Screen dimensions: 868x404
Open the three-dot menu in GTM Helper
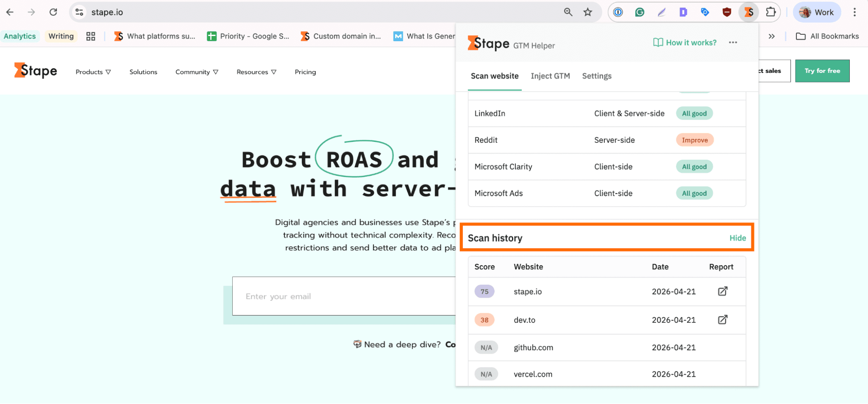[x=733, y=43]
